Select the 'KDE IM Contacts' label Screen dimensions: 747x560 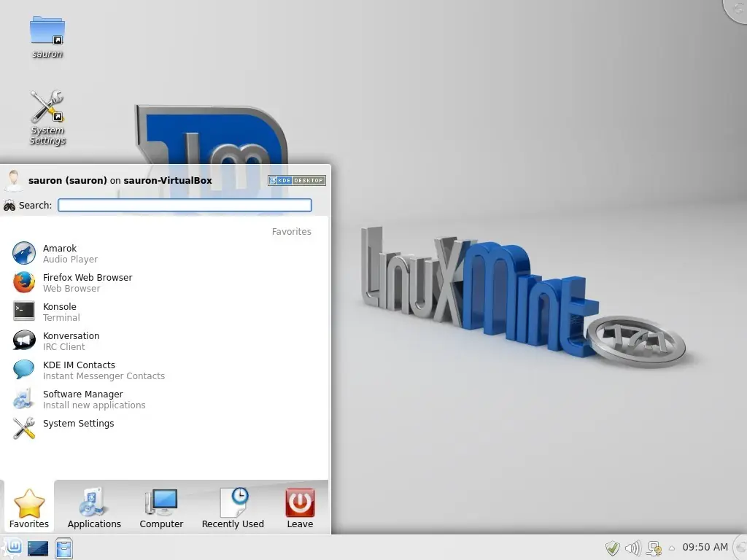point(79,365)
